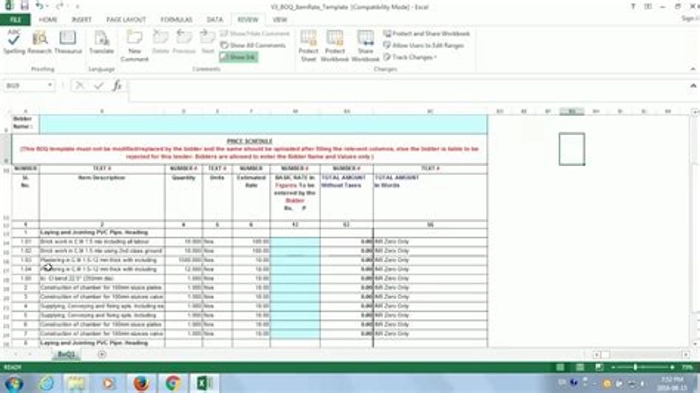700x393 pixels.
Task: Toggle the Show Ink button
Action: coord(238,57)
